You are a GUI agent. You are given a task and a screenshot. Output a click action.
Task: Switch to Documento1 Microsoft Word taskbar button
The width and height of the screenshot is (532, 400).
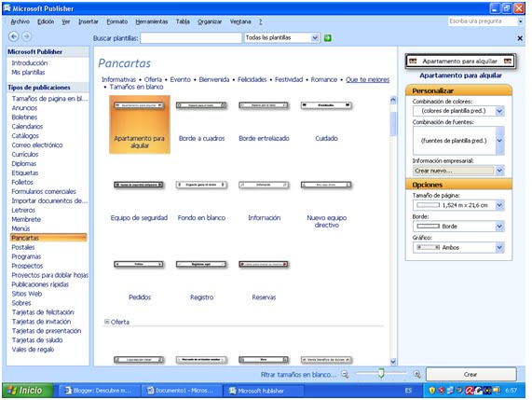click(x=181, y=391)
